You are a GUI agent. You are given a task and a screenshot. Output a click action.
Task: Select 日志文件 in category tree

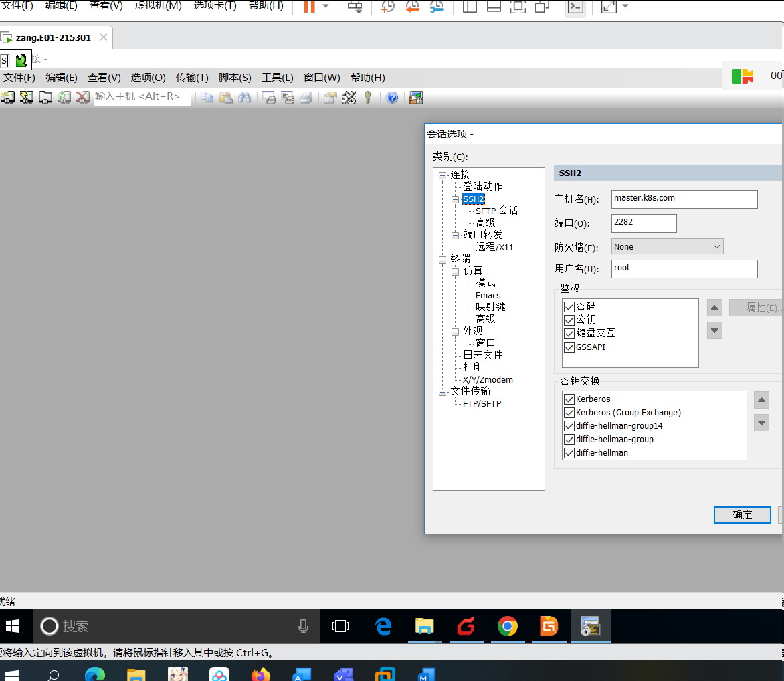point(482,355)
